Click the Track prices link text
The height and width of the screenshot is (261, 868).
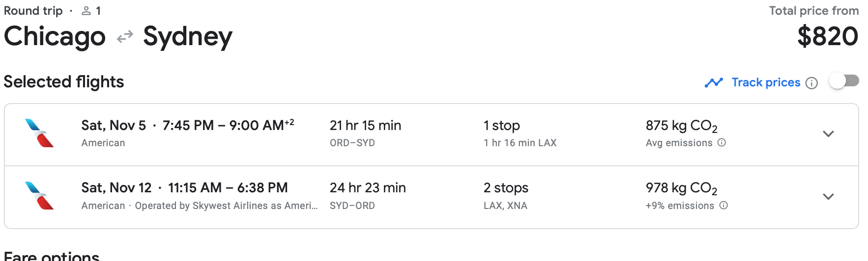(x=766, y=82)
